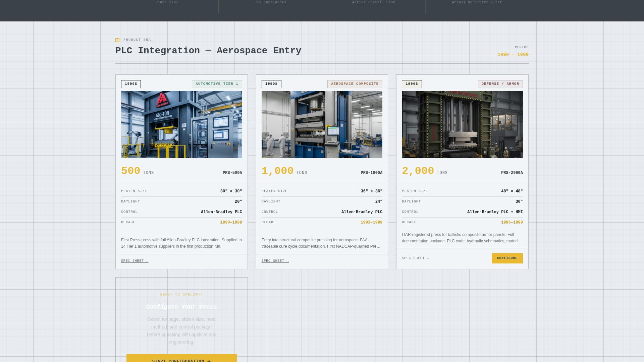Image resolution: width=644 pixels, height=362 pixels.
Task: Open the SPEC SHEET for PRS-1000A
Action: click(275, 260)
